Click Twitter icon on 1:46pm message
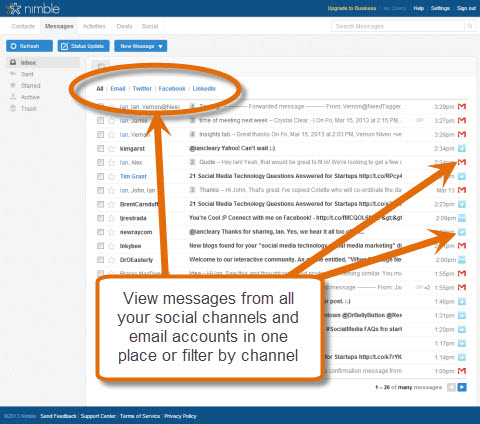480x424 pixels. click(x=462, y=301)
